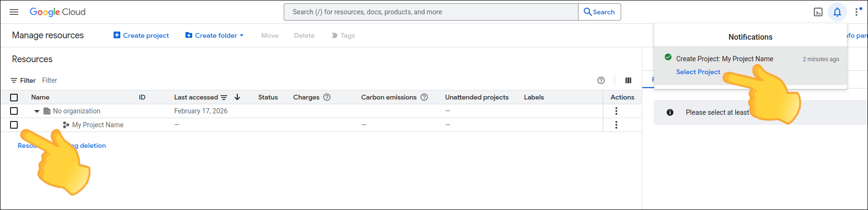Click Select Project link in notification
The width and height of the screenshot is (868, 210).
coord(698,72)
